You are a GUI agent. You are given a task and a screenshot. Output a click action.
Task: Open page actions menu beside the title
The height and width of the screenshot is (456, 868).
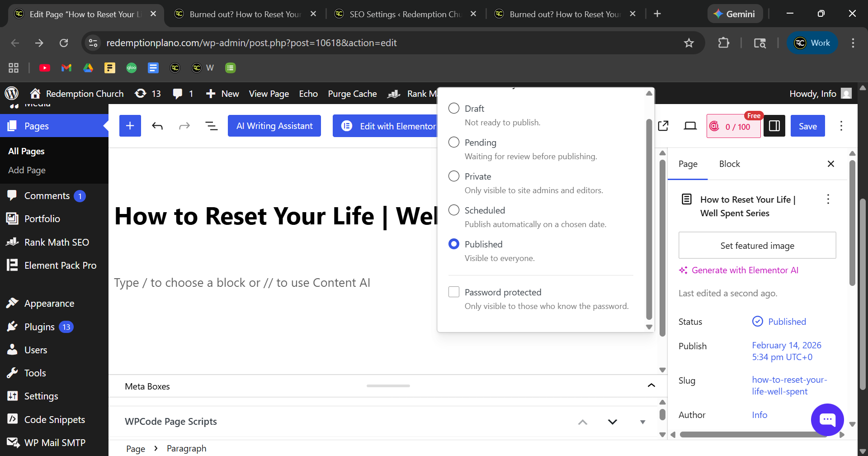[x=828, y=199]
